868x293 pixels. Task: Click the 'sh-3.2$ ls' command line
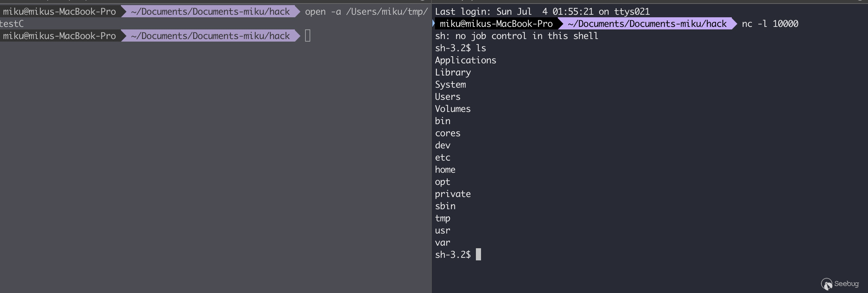click(460, 48)
